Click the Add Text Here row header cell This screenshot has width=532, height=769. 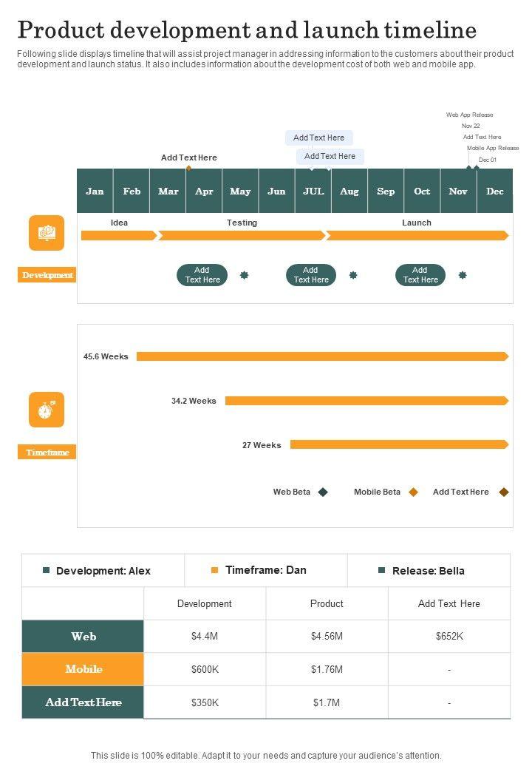point(83,702)
